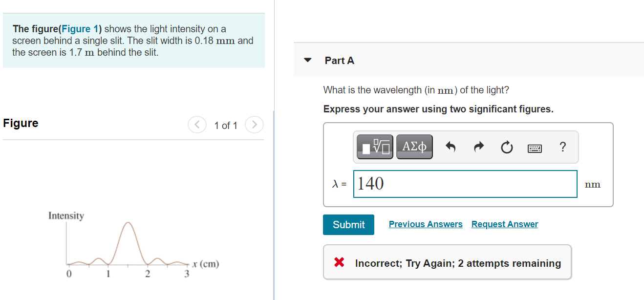644x300 pixels.
Task: Click the nm unit label
Action: point(592,184)
